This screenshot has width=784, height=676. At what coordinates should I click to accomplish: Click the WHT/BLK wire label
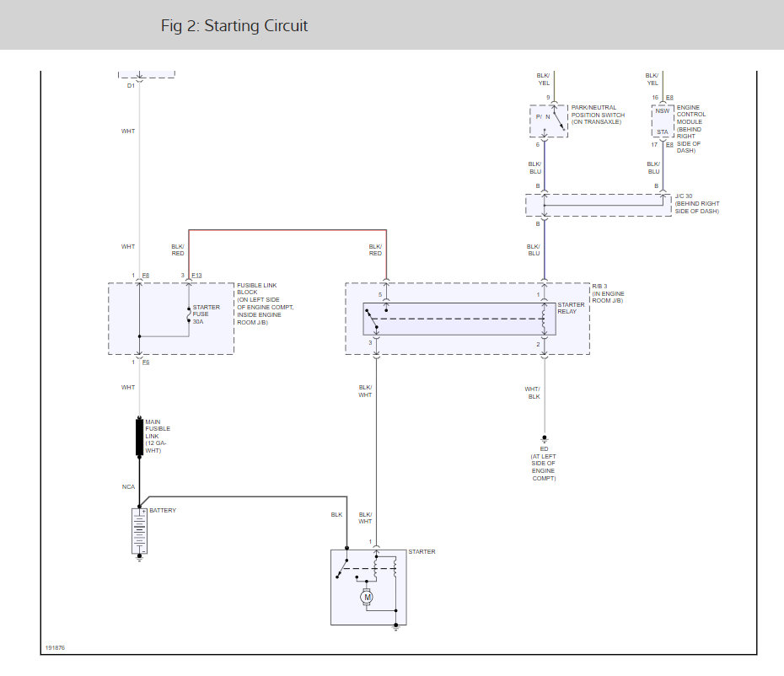[533, 392]
